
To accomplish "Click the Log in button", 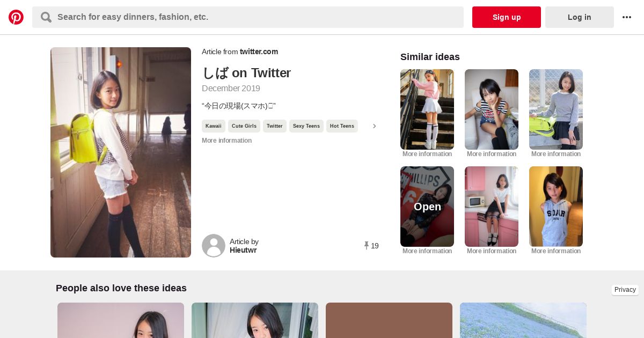I will (580, 17).
